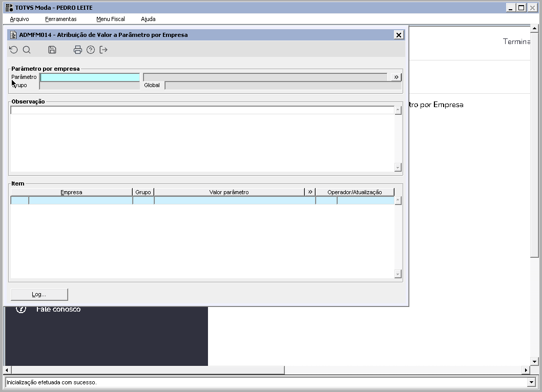Click the undo/refresh toolbar icon
The height and width of the screenshot is (392, 542).
coord(13,50)
